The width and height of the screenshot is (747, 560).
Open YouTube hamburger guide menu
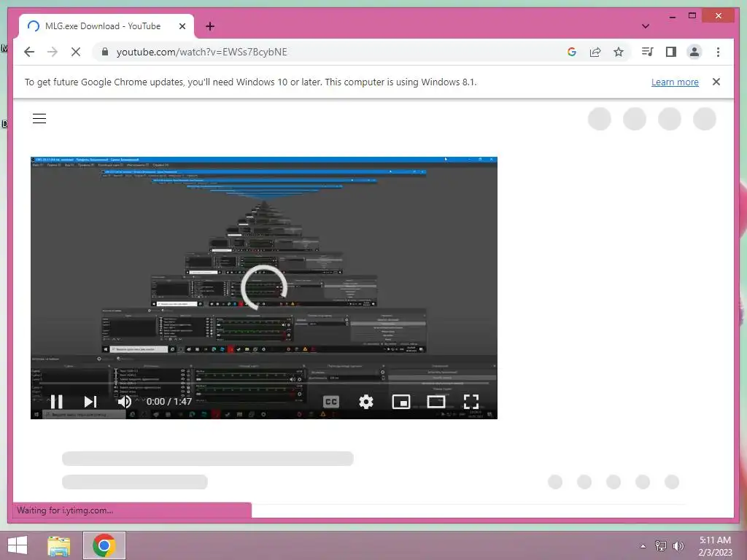coord(39,119)
